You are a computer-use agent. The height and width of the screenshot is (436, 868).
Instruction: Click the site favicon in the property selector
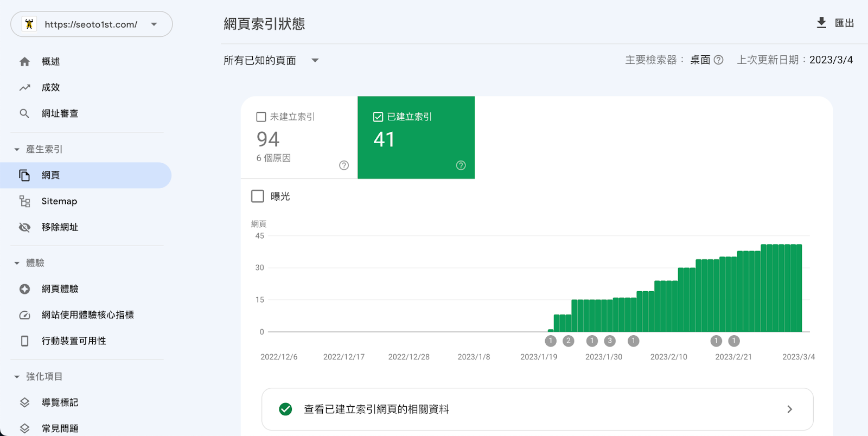click(29, 24)
